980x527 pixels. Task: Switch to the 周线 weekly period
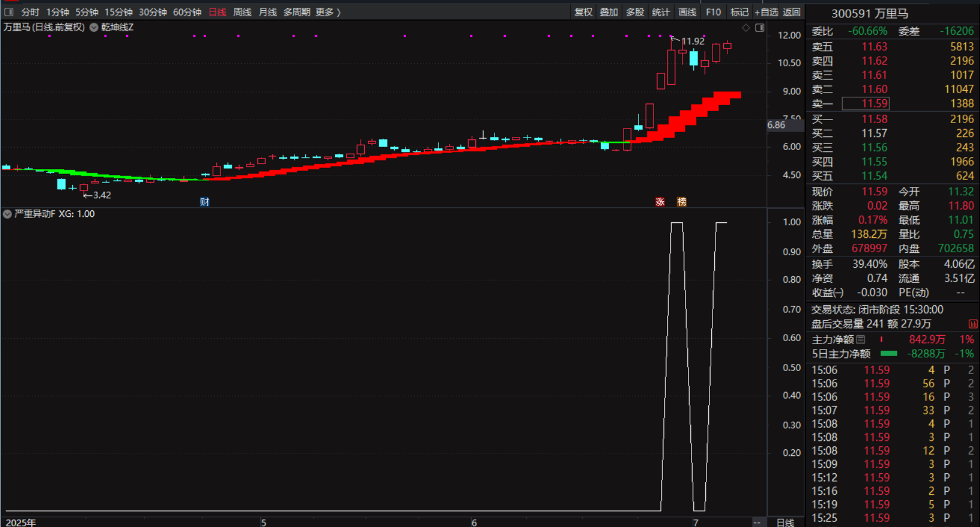242,12
